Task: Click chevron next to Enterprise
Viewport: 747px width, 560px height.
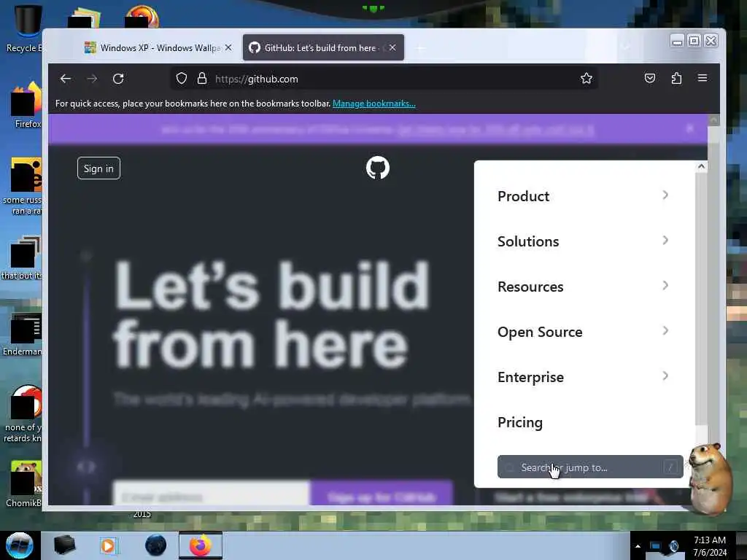Action: click(x=665, y=376)
